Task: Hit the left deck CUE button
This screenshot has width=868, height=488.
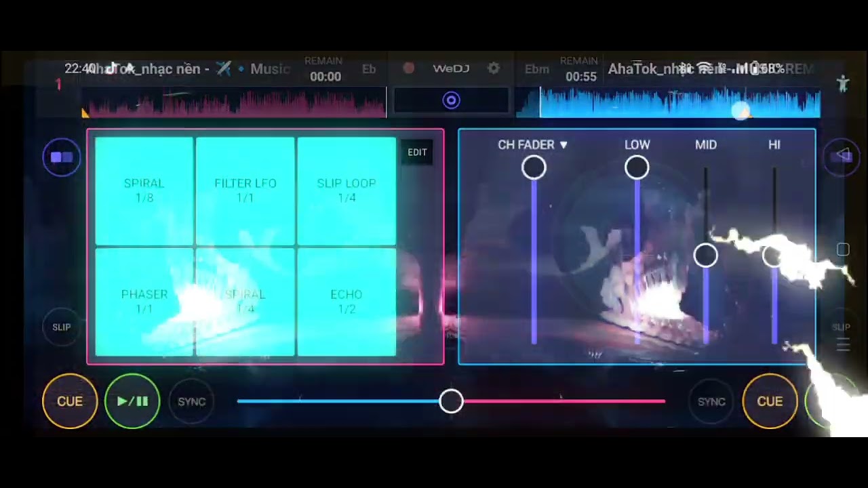Action: pyautogui.click(x=70, y=401)
